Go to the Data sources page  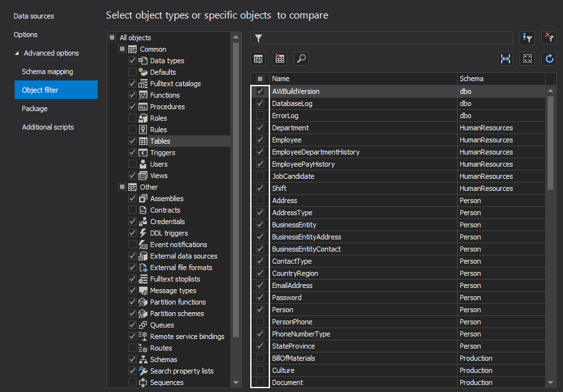(34, 16)
